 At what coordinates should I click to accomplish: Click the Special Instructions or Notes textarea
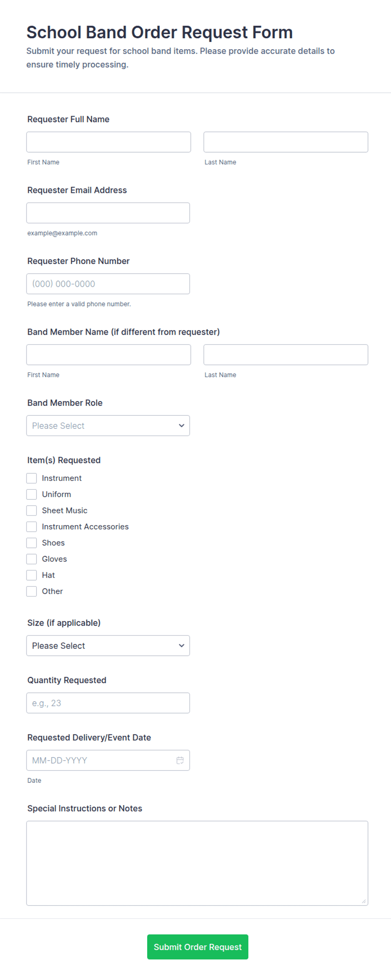click(197, 863)
